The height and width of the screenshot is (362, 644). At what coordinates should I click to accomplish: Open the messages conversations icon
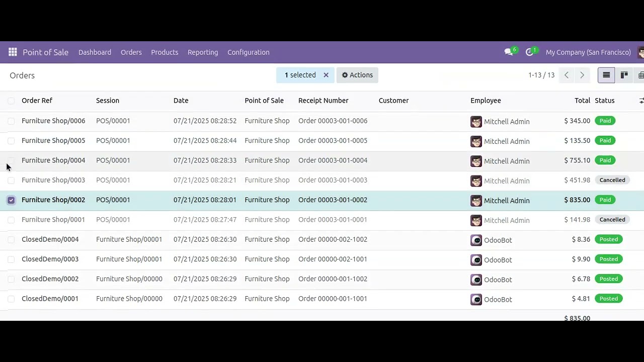pyautogui.click(x=509, y=52)
